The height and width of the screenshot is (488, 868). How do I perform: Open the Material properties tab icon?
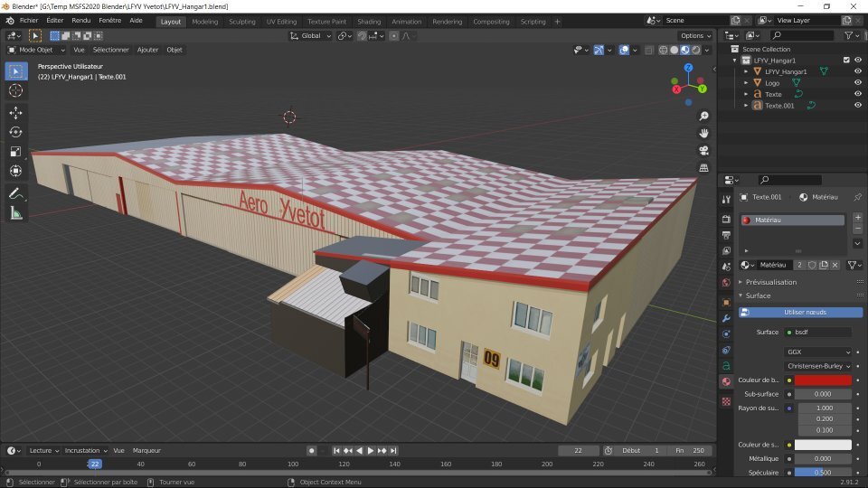[x=725, y=381]
